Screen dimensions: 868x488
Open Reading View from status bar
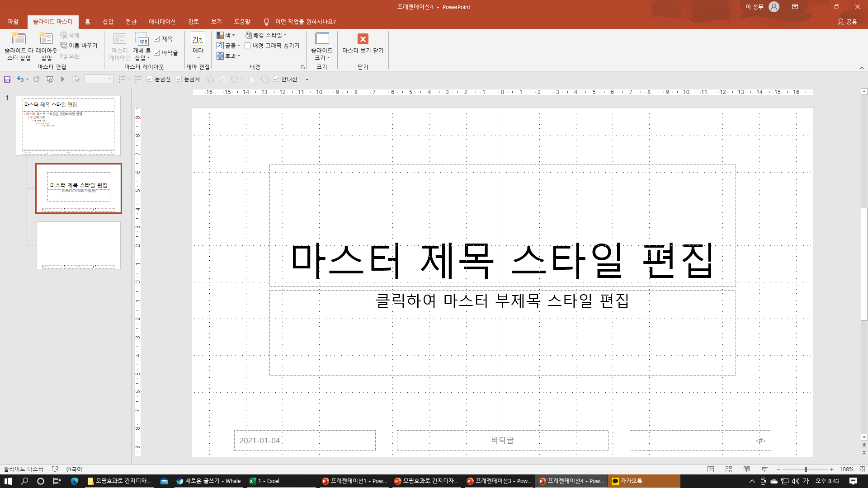[x=746, y=469]
